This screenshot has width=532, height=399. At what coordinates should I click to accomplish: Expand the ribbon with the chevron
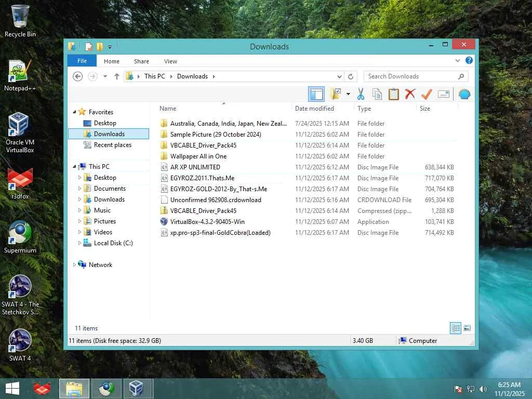pos(457,61)
